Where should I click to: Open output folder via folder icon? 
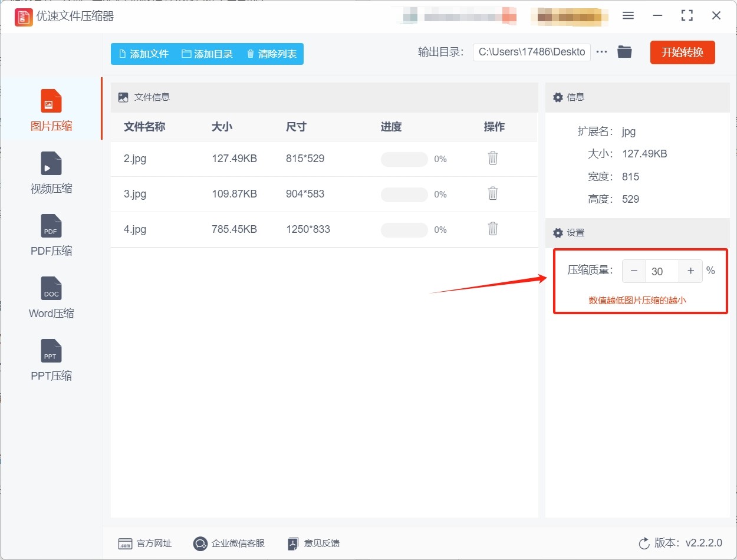pos(624,52)
